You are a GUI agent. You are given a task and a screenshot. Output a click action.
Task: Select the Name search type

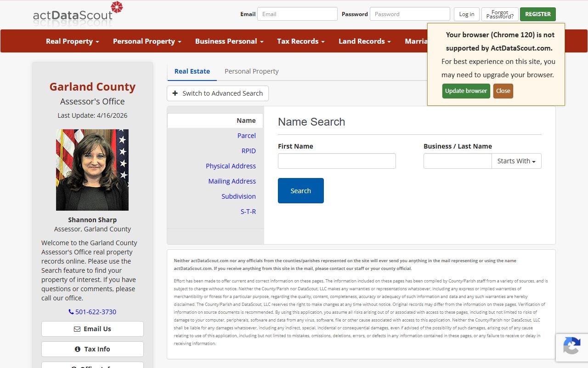(x=215, y=121)
